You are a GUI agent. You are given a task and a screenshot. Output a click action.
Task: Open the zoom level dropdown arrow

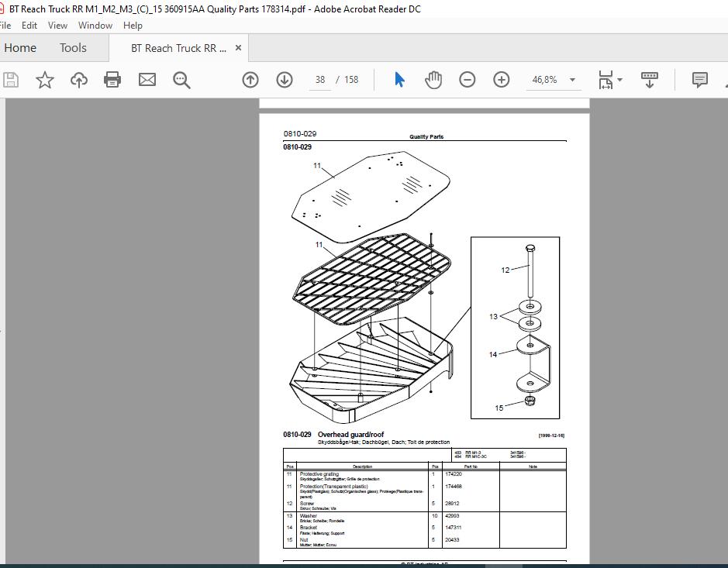coord(572,80)
